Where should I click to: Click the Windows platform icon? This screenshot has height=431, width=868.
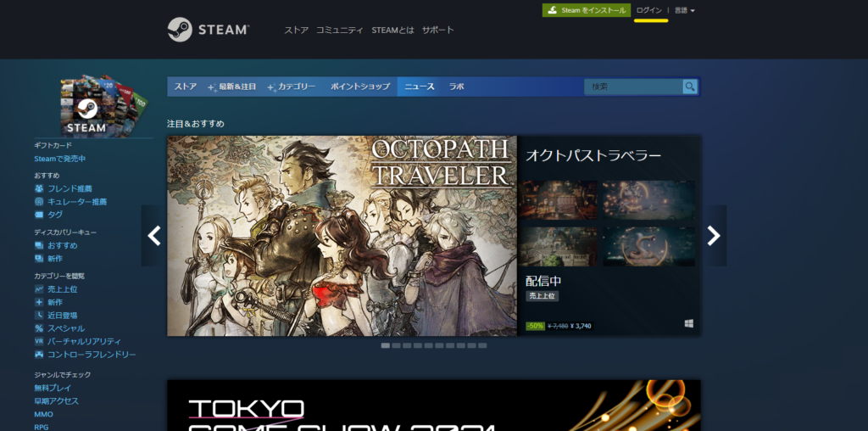click(x=688, y=324)
